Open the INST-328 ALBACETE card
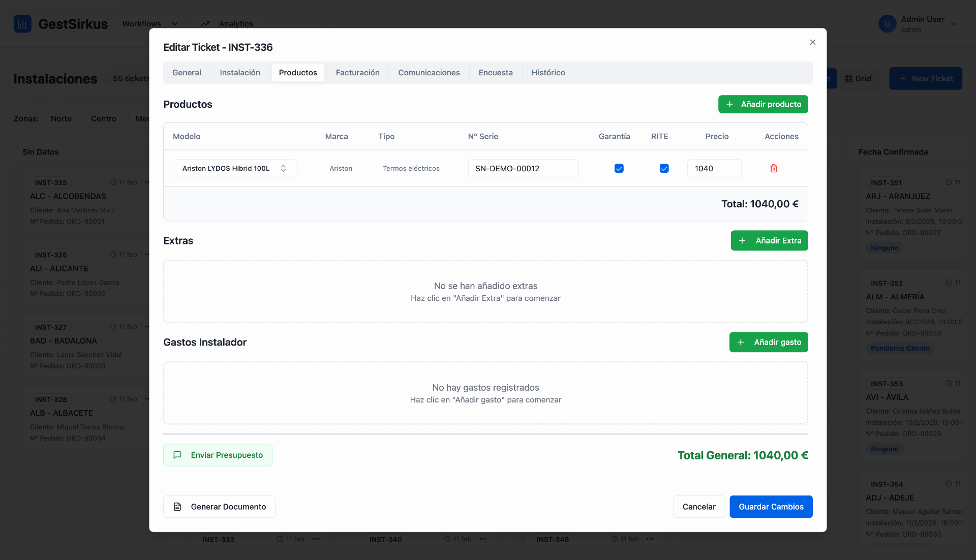This screenshot has width=976, height=560. pos(86,418)
